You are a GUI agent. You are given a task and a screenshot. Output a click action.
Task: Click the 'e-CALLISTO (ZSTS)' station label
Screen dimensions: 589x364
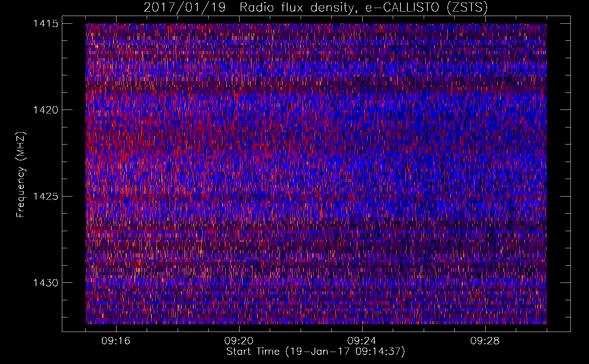pos(427,8)
